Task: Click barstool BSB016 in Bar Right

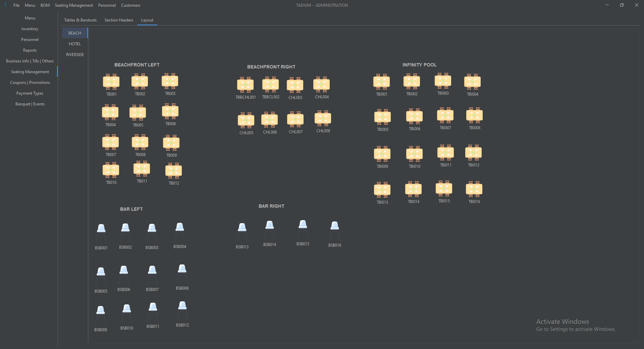Action: (x=335, y=231)
